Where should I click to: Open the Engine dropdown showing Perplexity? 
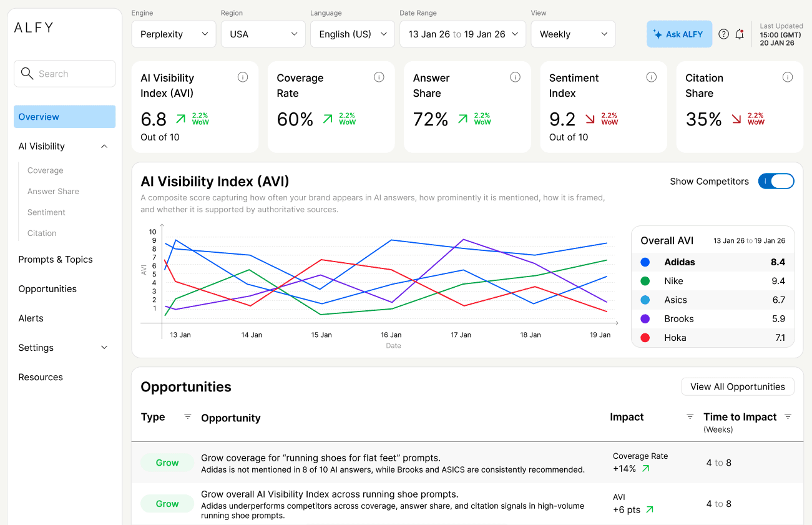click(x=174, y=34)
